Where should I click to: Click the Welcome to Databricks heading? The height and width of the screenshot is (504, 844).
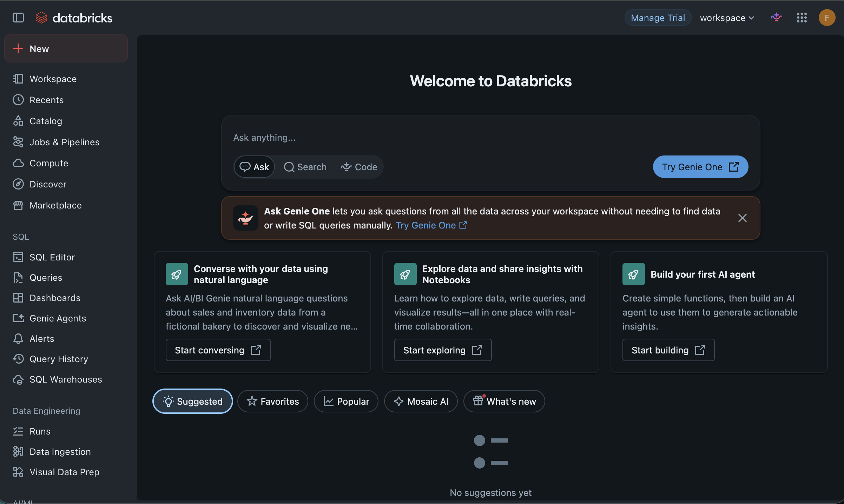tap(490, 81)
